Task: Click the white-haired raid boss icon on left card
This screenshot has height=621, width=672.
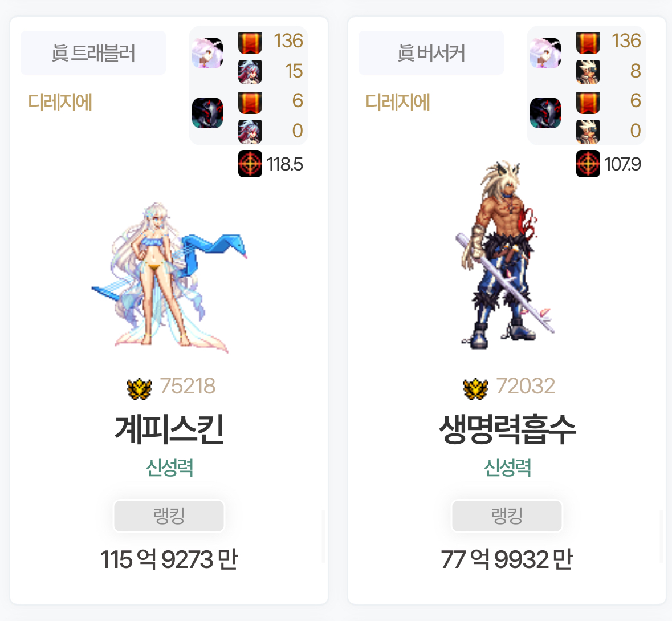Action: coord(207,53)
